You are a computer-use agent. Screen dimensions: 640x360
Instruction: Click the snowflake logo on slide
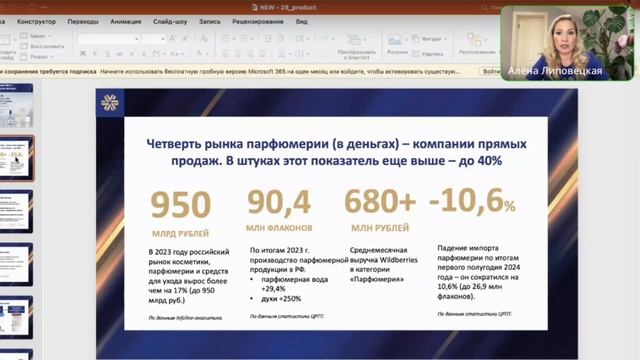point(110,102)
